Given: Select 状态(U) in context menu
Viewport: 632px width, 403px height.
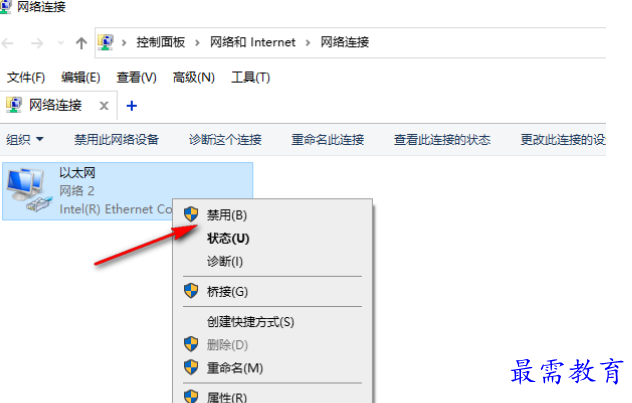Looking at the screenshot, I should tap(228, 238).
